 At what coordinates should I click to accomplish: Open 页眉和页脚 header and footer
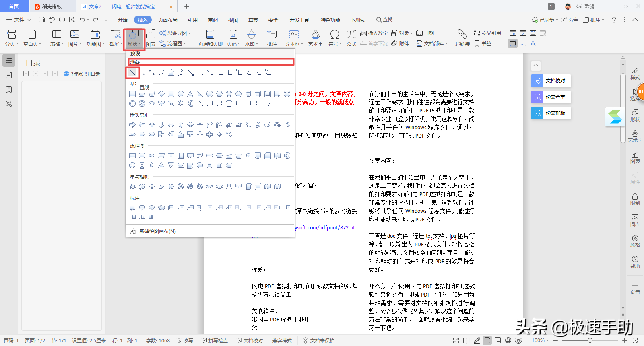210,38
